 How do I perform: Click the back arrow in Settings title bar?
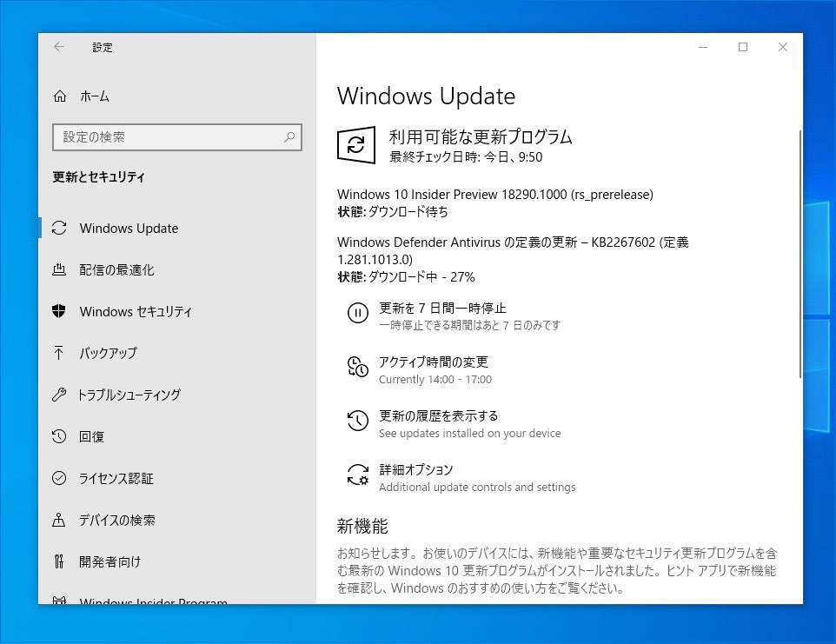pyautogui.click(x=59, y=47)
